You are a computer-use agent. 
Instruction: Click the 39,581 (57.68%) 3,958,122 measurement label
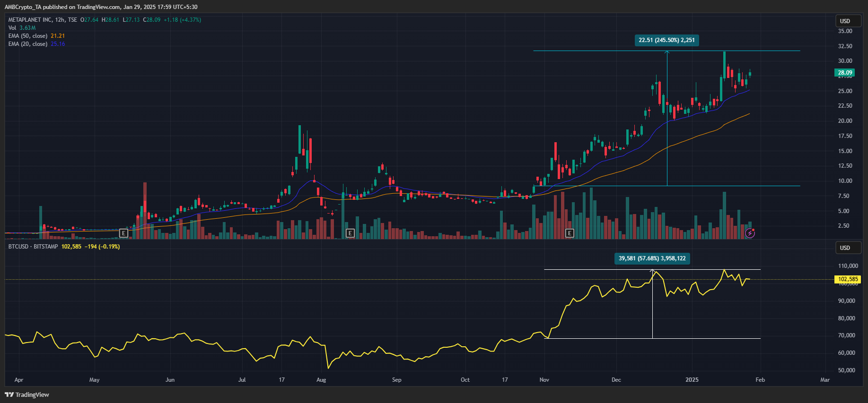click(652, 258)
